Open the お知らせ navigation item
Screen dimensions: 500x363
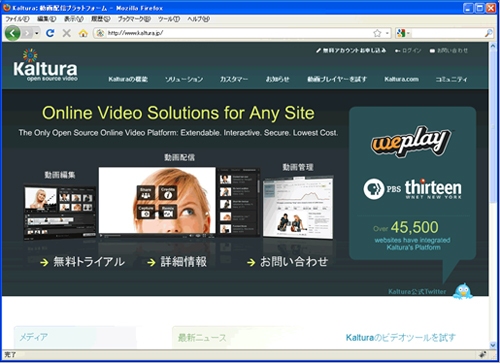click(x=277, y=79)
